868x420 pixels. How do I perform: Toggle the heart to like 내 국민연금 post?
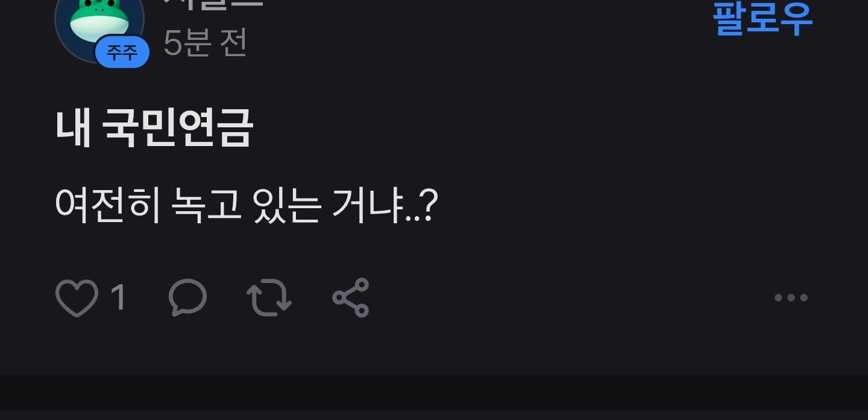coord(77,298)
